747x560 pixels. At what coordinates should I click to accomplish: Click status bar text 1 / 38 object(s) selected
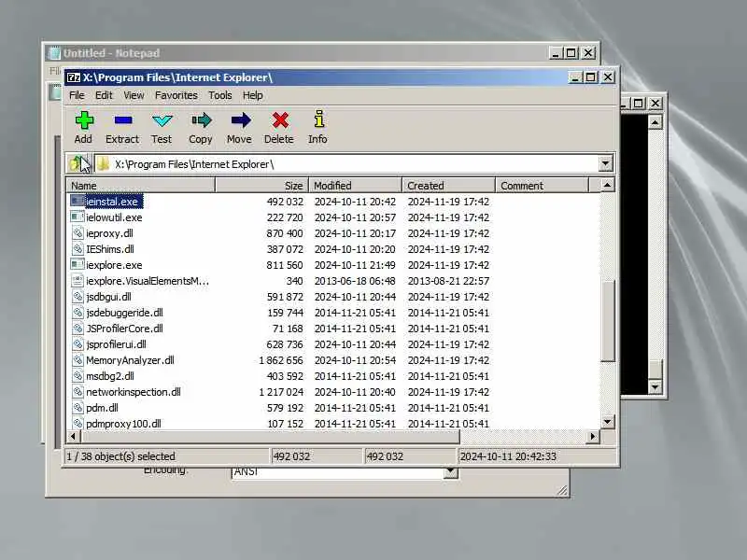121,456
